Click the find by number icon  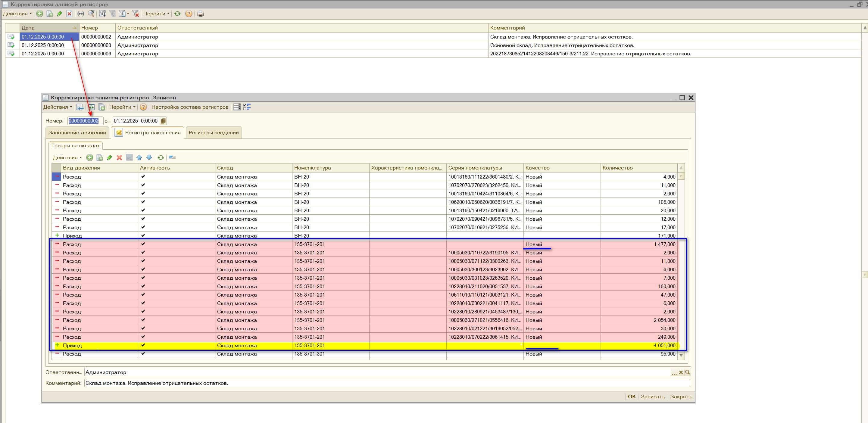91,14
